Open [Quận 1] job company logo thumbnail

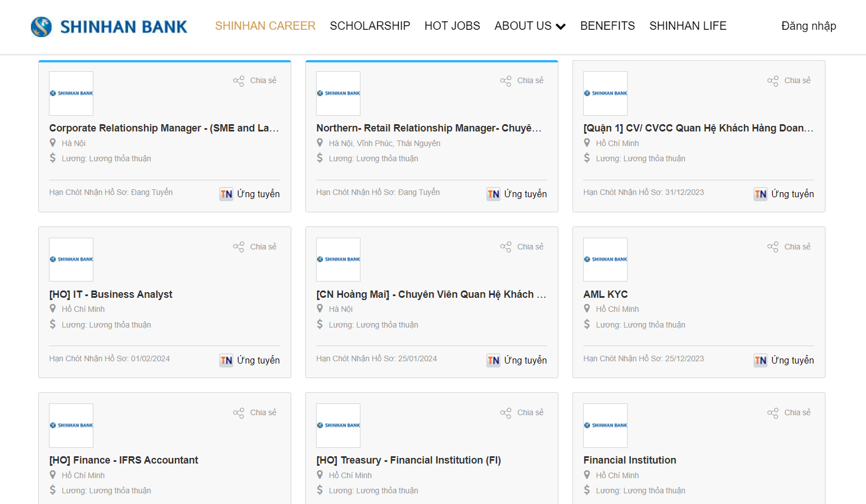(x=605, y=93)
